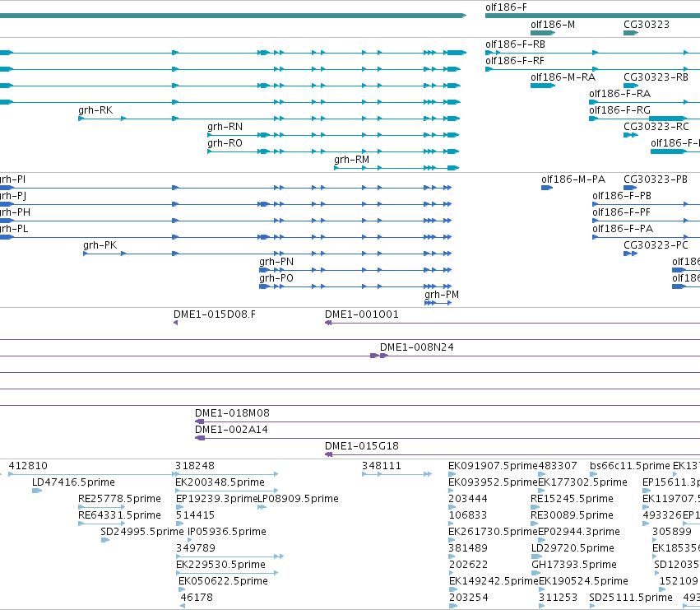
Task: Select the 514415 alignment label
Action: (195, 515)
